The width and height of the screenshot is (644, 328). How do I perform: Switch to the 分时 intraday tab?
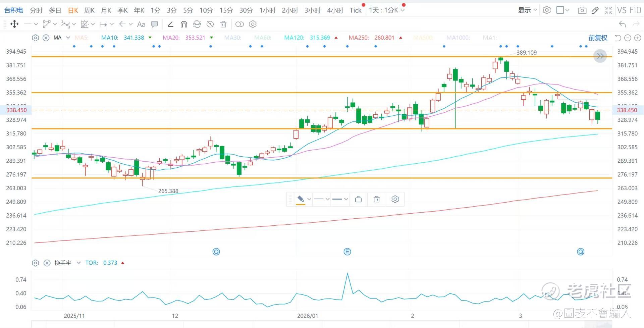36,10
